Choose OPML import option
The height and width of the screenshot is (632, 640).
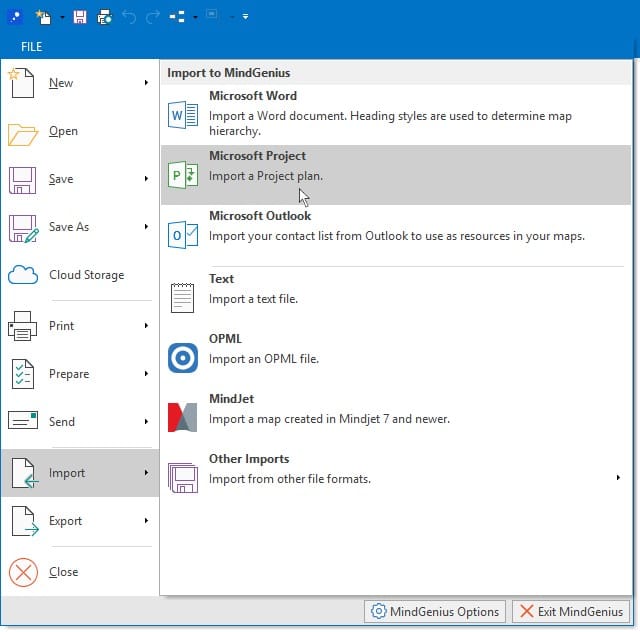(396, 358)
